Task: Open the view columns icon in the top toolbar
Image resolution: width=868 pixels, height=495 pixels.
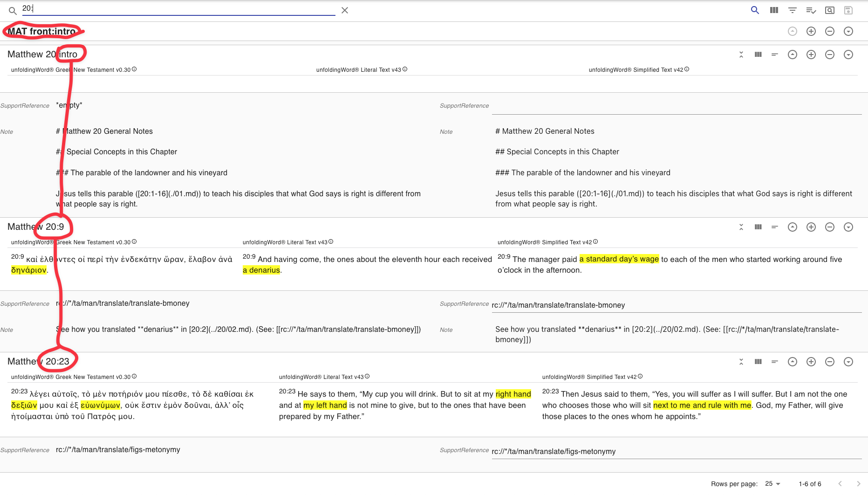Action: tap(774, 10)
